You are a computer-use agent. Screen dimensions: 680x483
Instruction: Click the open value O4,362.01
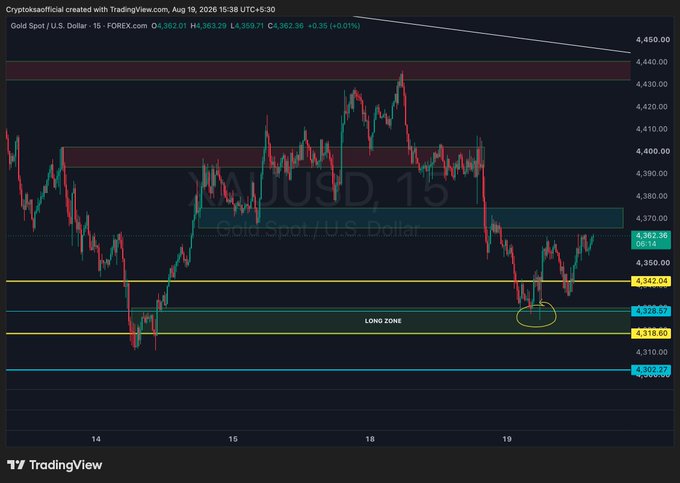[169, 26]
